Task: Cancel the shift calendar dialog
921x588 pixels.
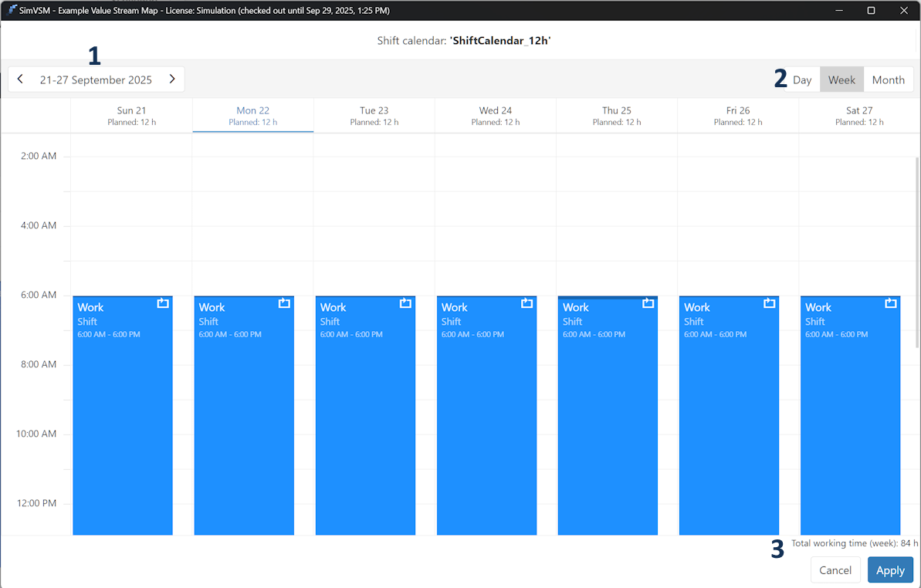Action: pyautogui.click(x=835, y=570)
